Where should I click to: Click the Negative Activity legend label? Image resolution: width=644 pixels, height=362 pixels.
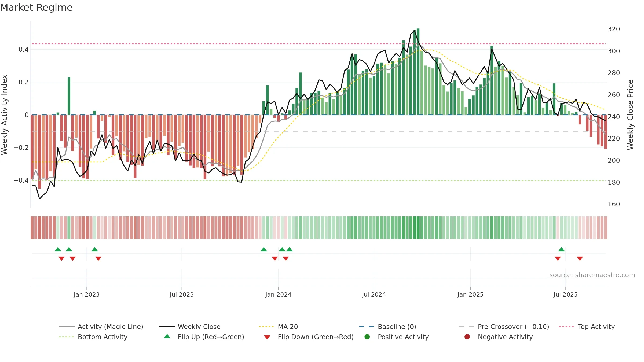pyautogui.click(x=505, y=337)
